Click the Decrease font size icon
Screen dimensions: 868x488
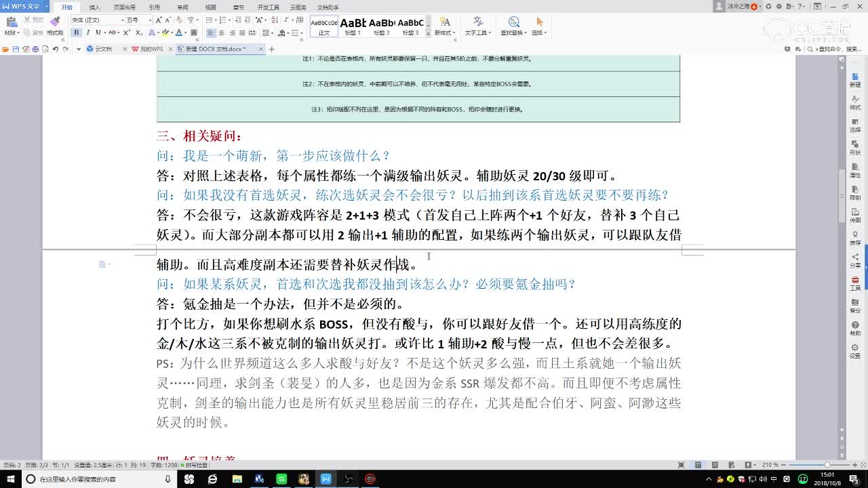click(168, 20)
